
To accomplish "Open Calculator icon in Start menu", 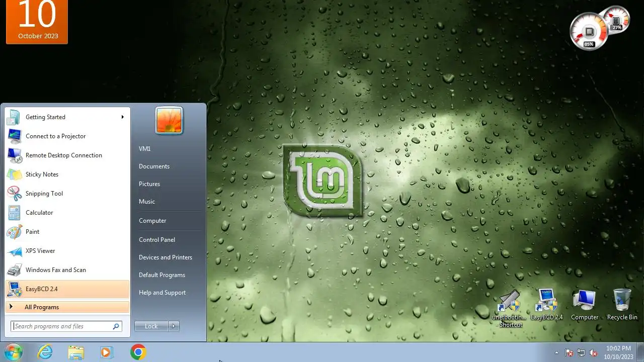I will click(14, 213).
